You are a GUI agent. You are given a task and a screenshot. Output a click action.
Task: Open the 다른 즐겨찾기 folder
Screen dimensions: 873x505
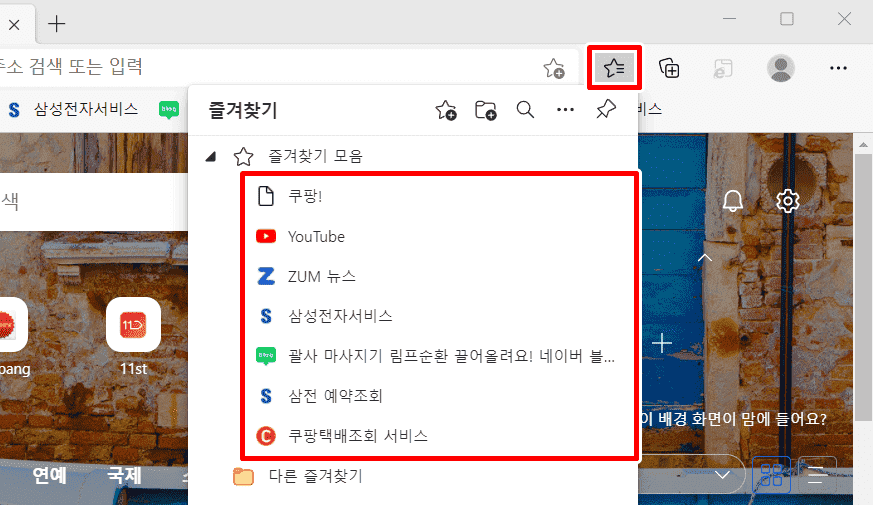[x=413, y=476]
